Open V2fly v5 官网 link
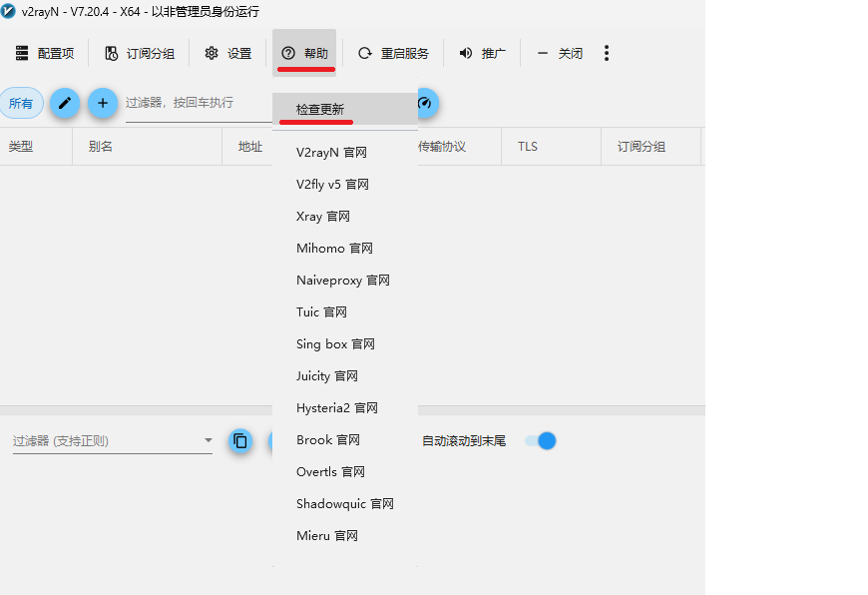This screenshot has width=868, height=595. (x=345, y=185)
